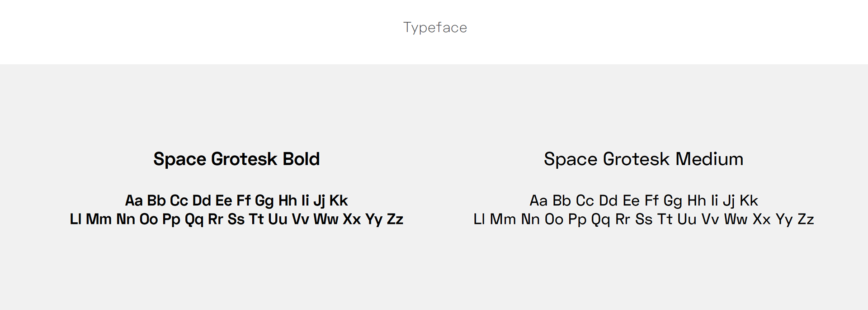Click the medium 'Ll' glyph pair

tap(479, 219)
